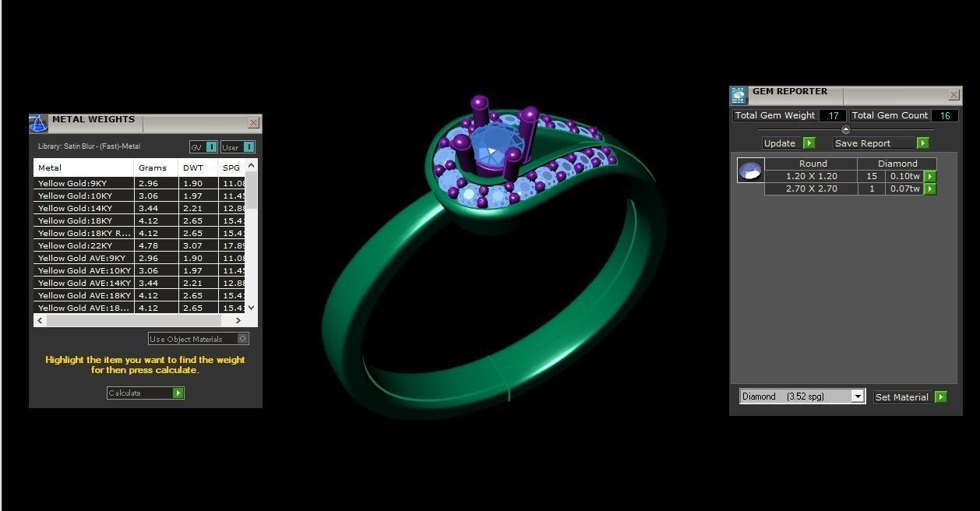Screen dimensions: 980x511
Task: Click the vertical scrollbar thumb in the metal list
Action: coord(251,190)
